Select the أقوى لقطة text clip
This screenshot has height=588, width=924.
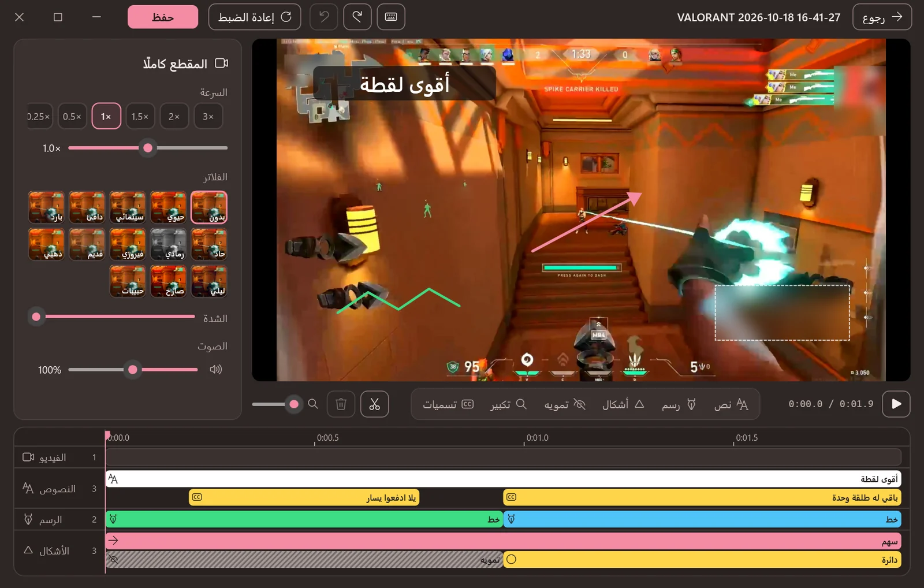point(503,479)
